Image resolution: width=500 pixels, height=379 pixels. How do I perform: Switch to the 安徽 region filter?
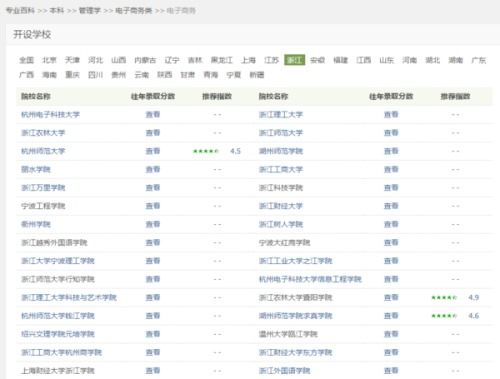coord(317,60)
